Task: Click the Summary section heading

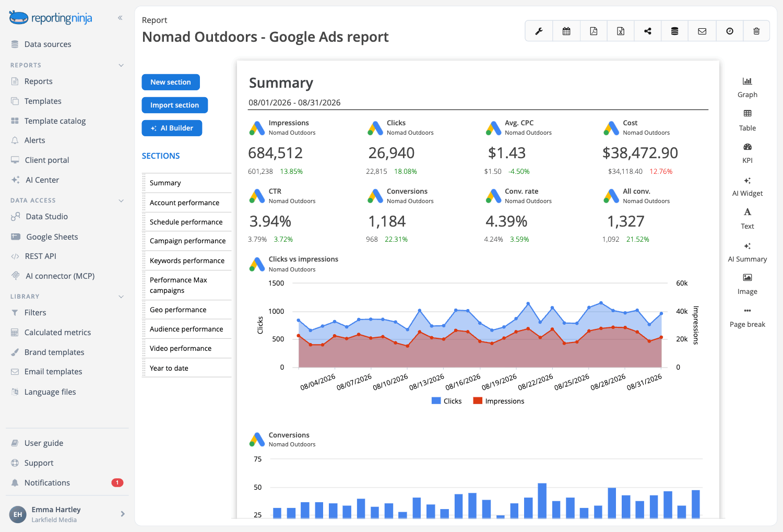Action: pyautogui.click(x=281, y=83)
